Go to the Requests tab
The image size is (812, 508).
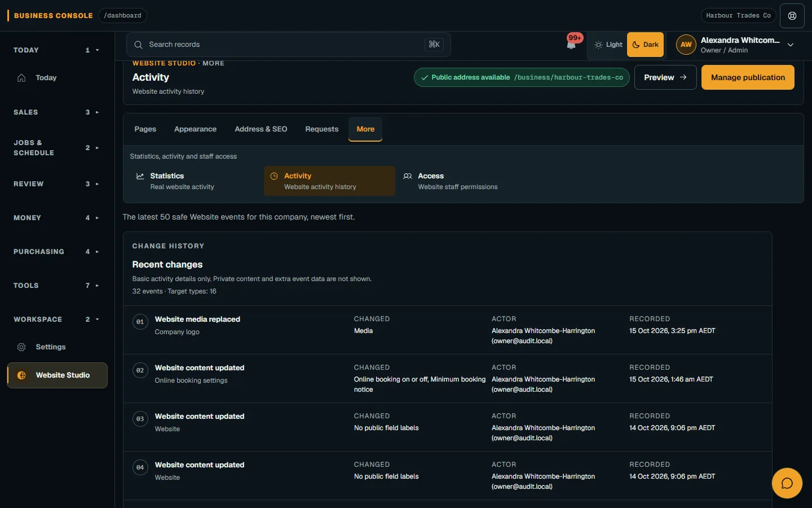(322, 129)
